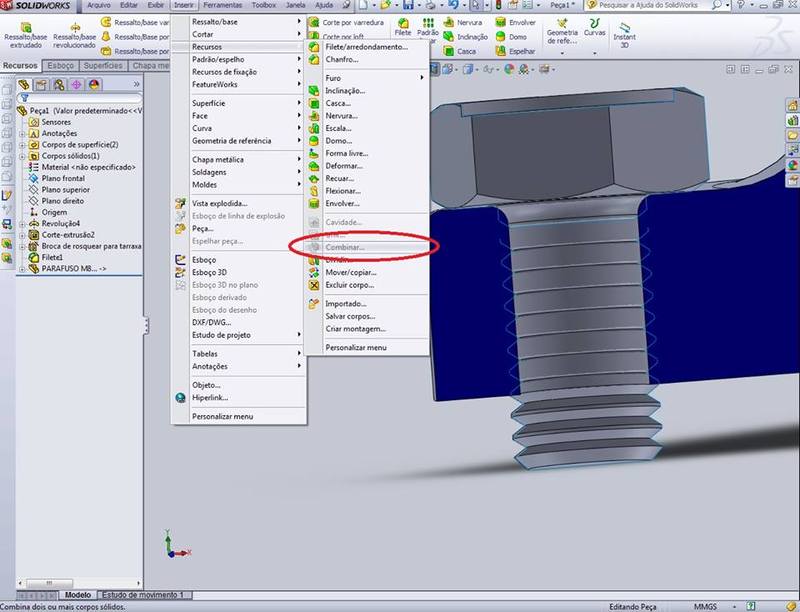Expand Corpos sólidos(1) tree node
800x612 pixels.
22,156
